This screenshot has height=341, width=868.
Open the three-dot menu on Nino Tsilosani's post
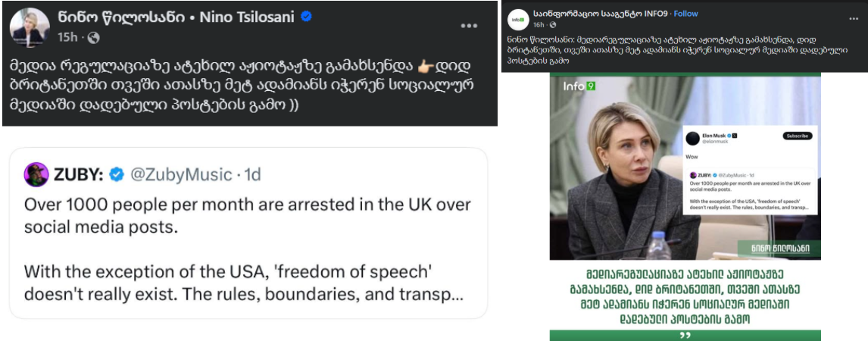(x=469, y=26)
